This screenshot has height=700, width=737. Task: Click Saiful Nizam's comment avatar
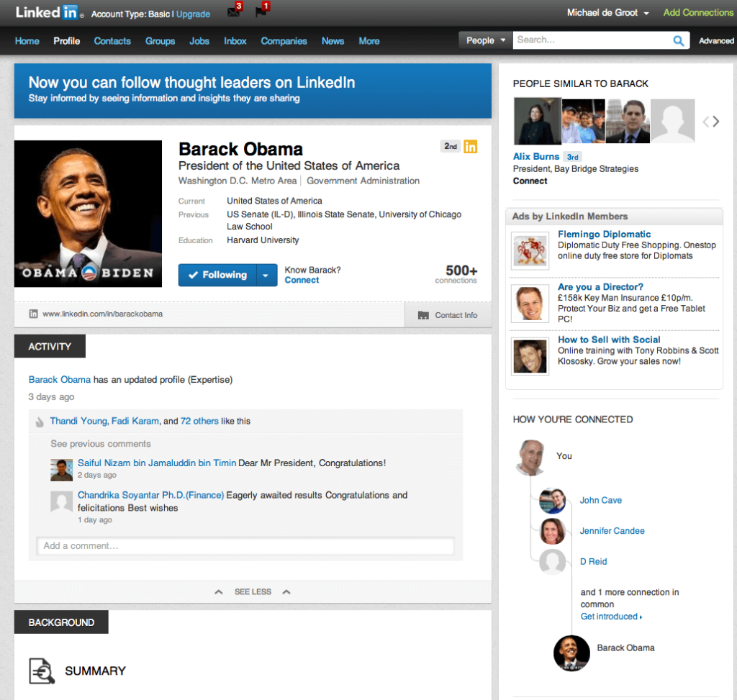pos(62,470)
